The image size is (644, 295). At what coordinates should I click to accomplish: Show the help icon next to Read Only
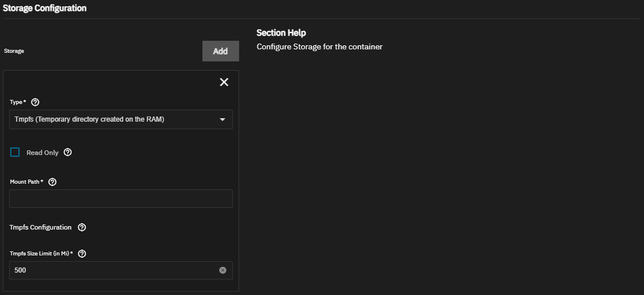tap(68, 153)
